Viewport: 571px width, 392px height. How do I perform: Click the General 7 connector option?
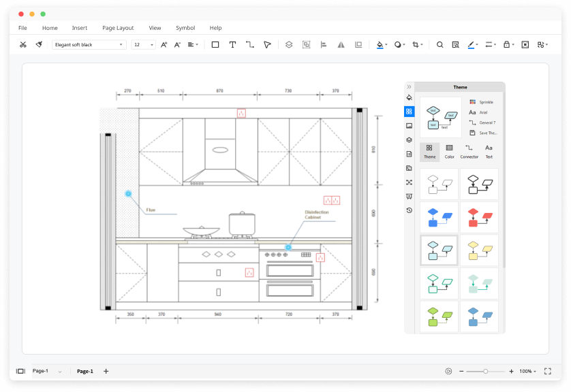pos(482,122)
